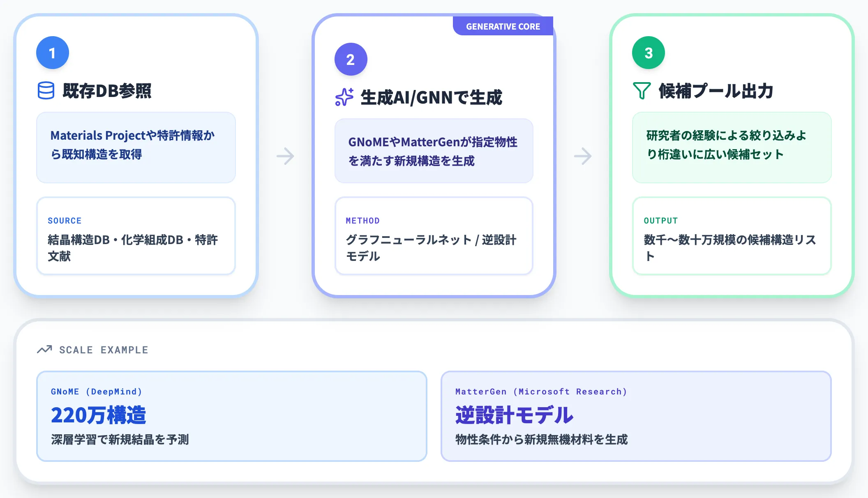Click the text 物性条件から新規無機材料を生成
868x498 pixels.
pyautogui.click(x=541, y=440)
